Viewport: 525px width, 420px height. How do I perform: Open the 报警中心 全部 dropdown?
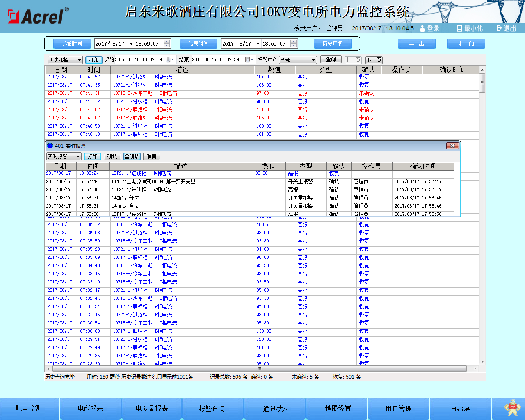[313, 60]
